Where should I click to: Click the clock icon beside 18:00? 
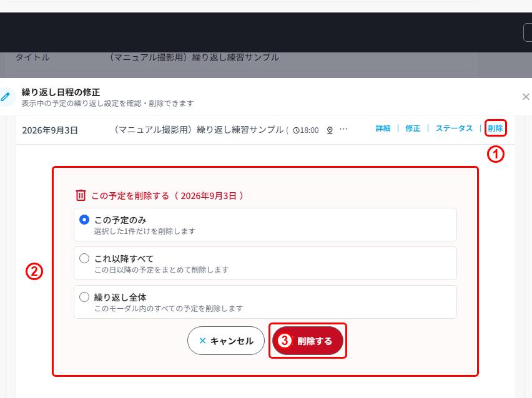pyautogui.click(x=296, y=130)
